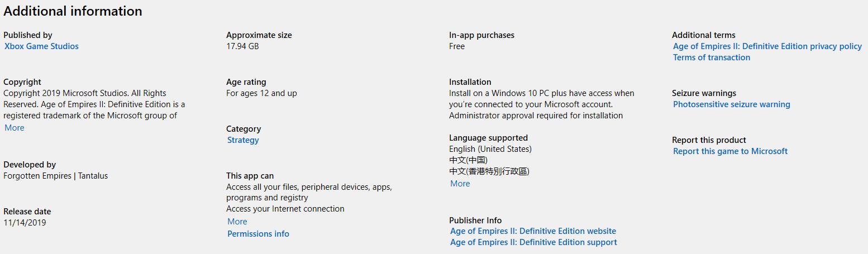Open the Definitive Edition privacy policy
This screenshot has height=254, width=868.
click(767, 46)
